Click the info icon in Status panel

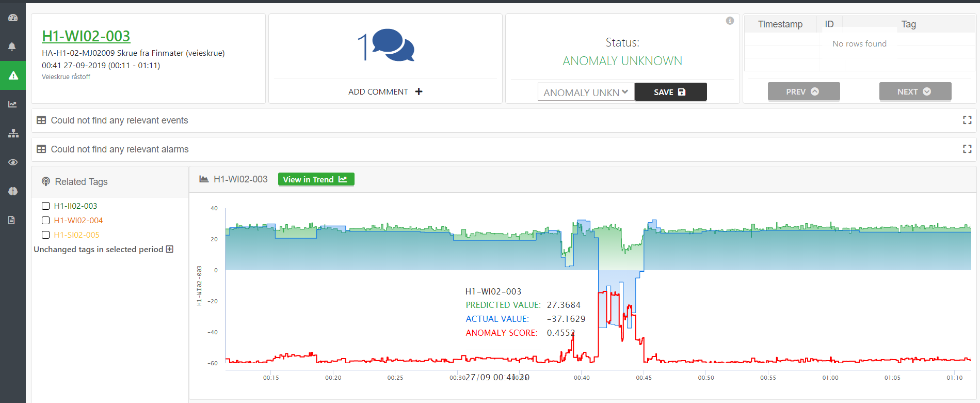click(x=730, y=21)
